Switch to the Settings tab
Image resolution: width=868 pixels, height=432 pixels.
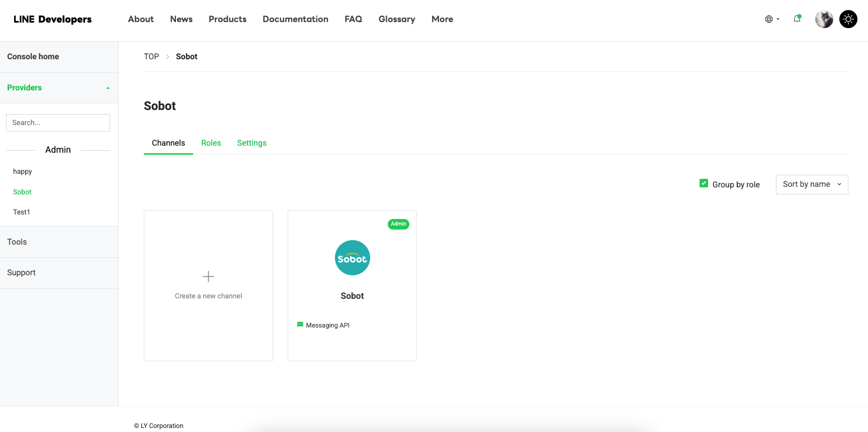click(x=252, y=143)
